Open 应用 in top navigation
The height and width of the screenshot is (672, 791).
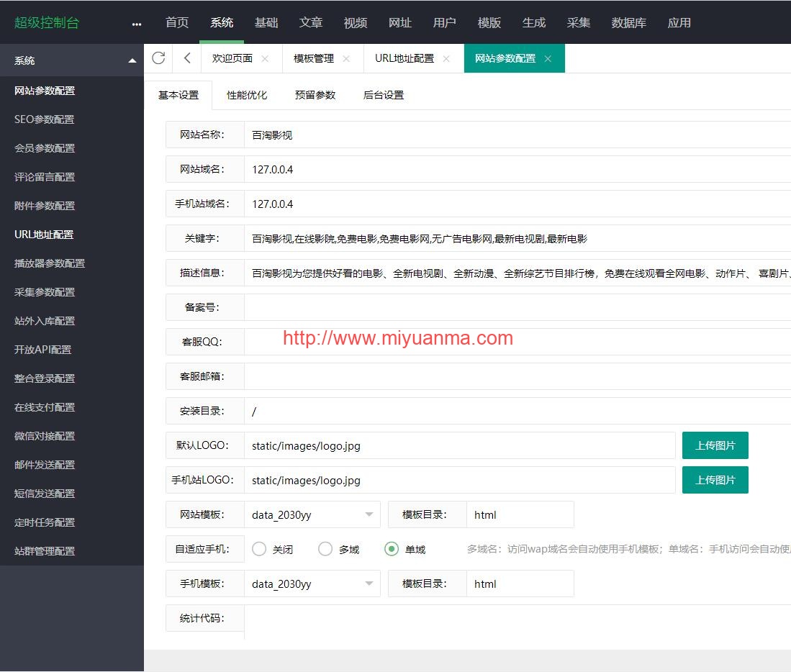tap(679, 23)
